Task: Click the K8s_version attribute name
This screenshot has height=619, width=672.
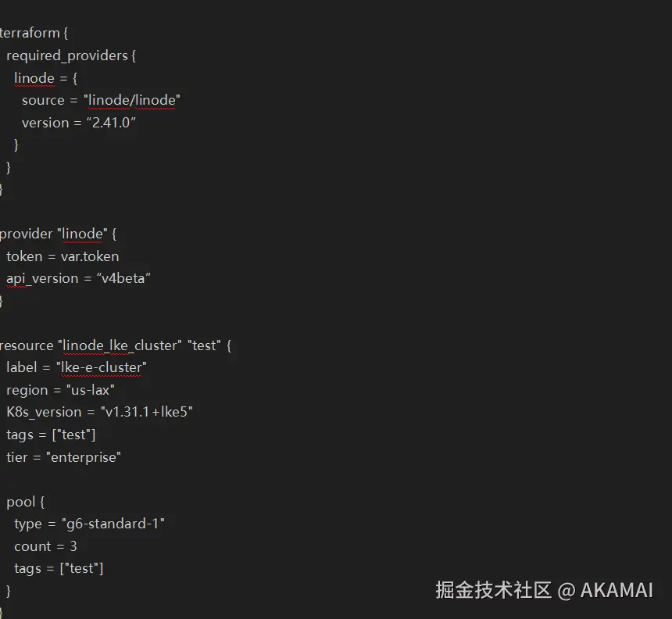Action: click(x=44, y=412)
